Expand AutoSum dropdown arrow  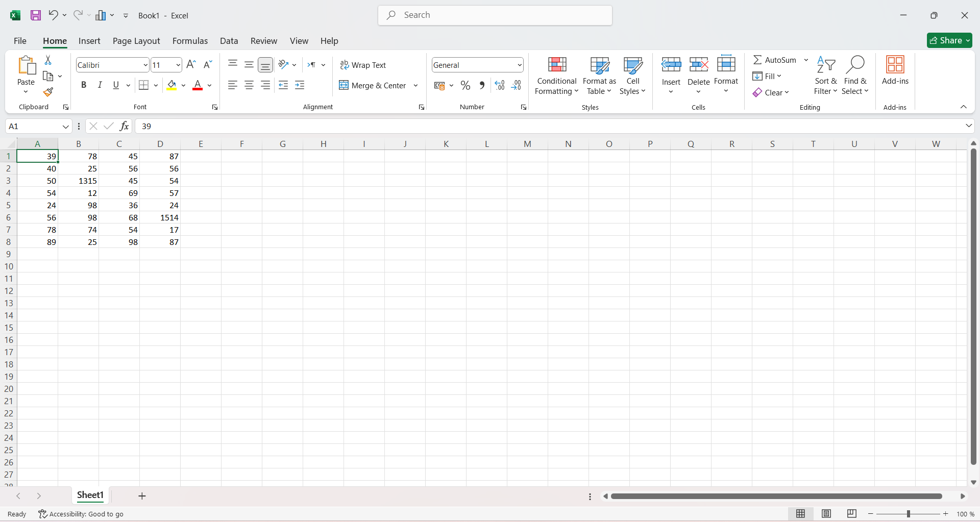[806, 60]
